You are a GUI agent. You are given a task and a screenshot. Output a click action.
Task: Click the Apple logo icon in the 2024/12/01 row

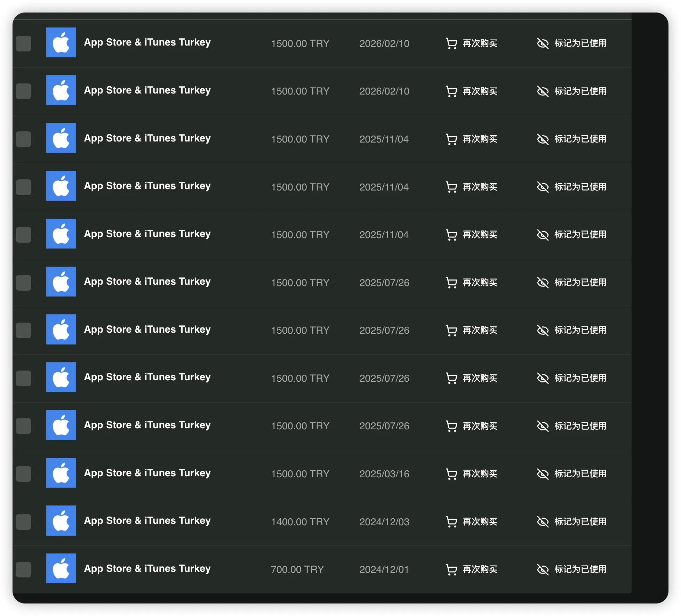[x=61, y=568]
